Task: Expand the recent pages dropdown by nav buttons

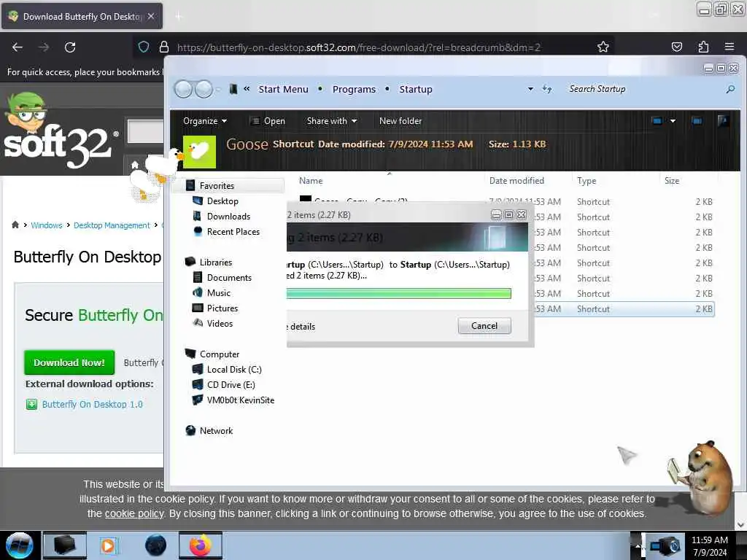Action: [218, 89]
